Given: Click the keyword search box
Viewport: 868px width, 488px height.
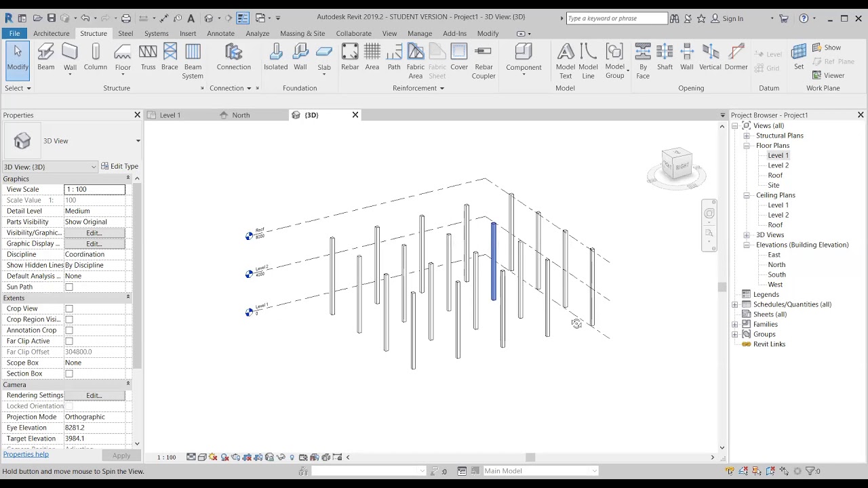Looking at the screenshot, I should [616, 18].
